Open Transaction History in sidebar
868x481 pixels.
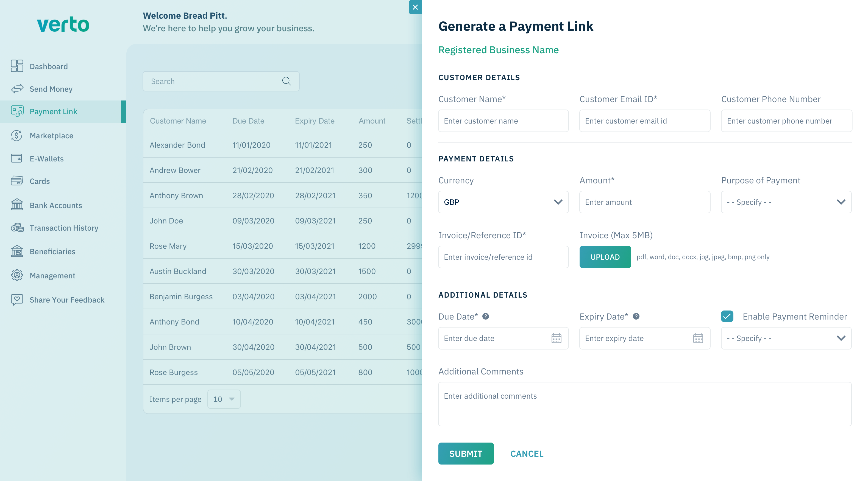click(x=64, y=228)
